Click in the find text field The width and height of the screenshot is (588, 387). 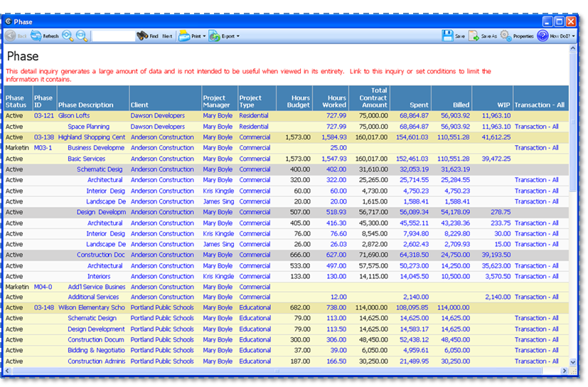tap(112, 36)
